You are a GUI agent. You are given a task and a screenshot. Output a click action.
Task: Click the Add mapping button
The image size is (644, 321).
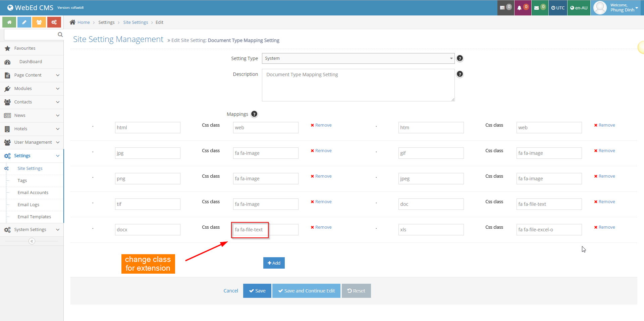pyautogui.click(x=274, y=263)
